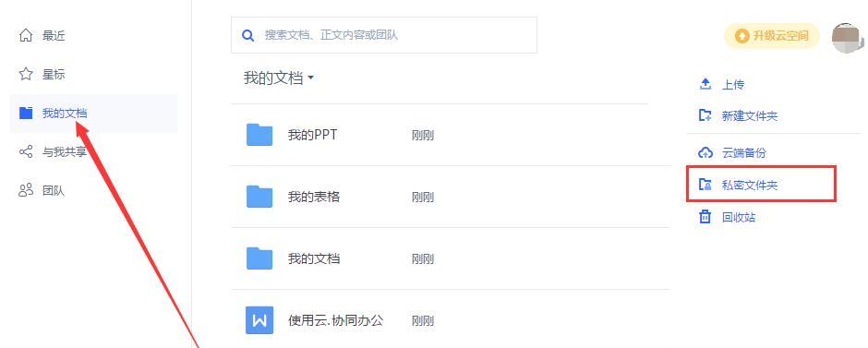Click the 新建文件夹 folder-plus icon
868x348 pixels.
(x=705, y=115)
